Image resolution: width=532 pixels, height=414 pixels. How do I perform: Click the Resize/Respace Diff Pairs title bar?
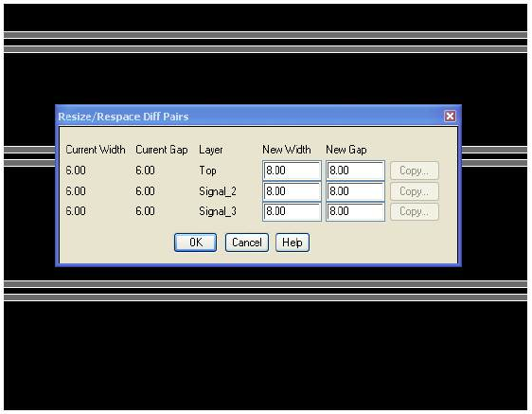(249, 117)
